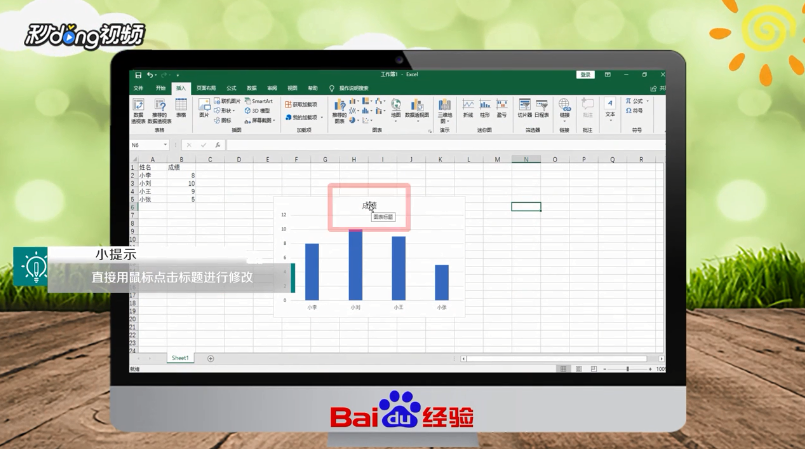Open recommended charts (推荐的图表)
The image size is (805, 449).
tap(339, 111)
